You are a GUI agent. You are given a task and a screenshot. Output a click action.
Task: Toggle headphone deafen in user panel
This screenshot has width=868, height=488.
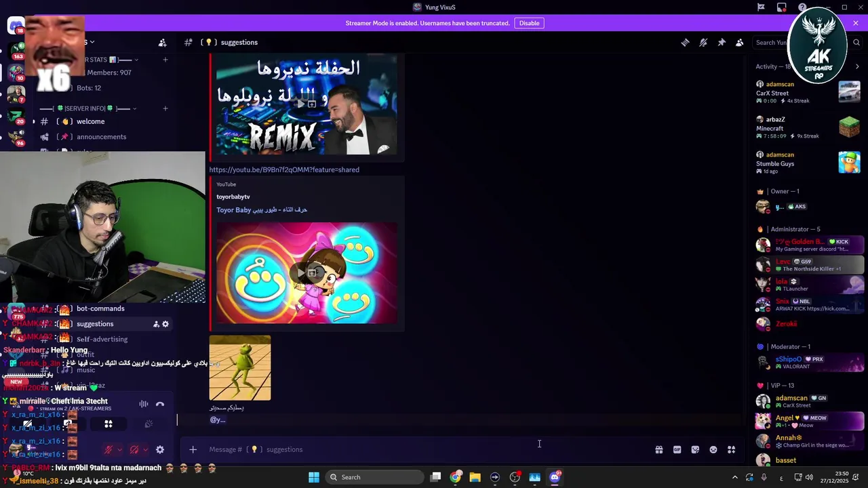tap(134, 449)
